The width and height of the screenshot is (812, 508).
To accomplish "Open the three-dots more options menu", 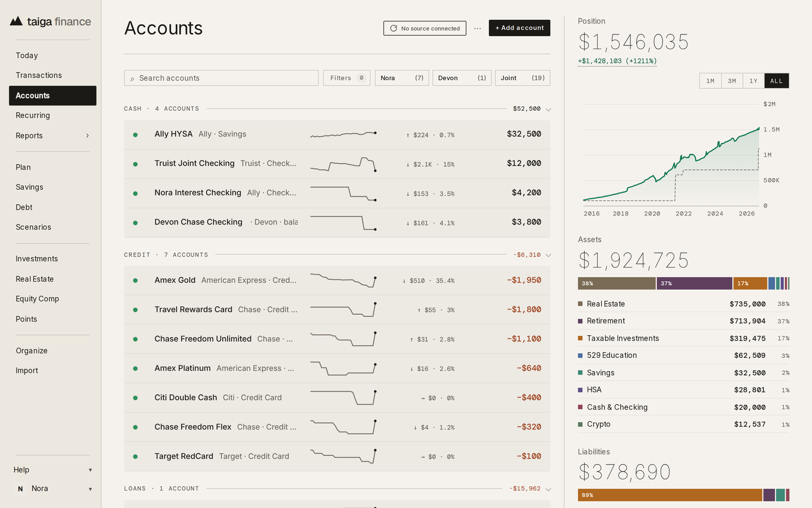I will (x=478, y=28).
